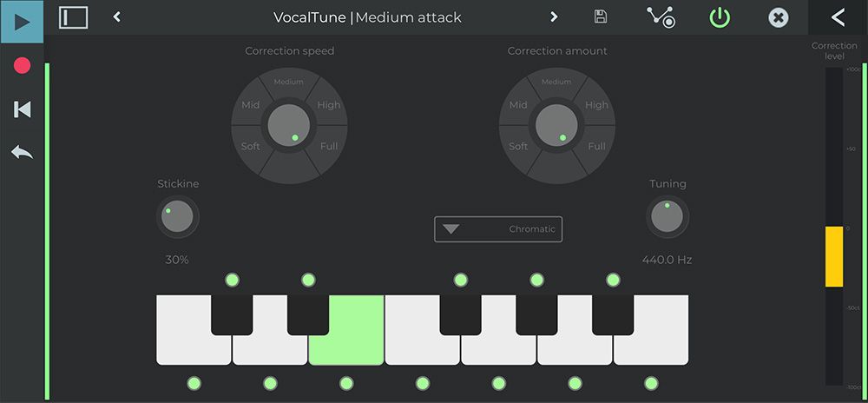
Task: Remove plugin with the X circle icon
Action: click(x=779, y=17)
